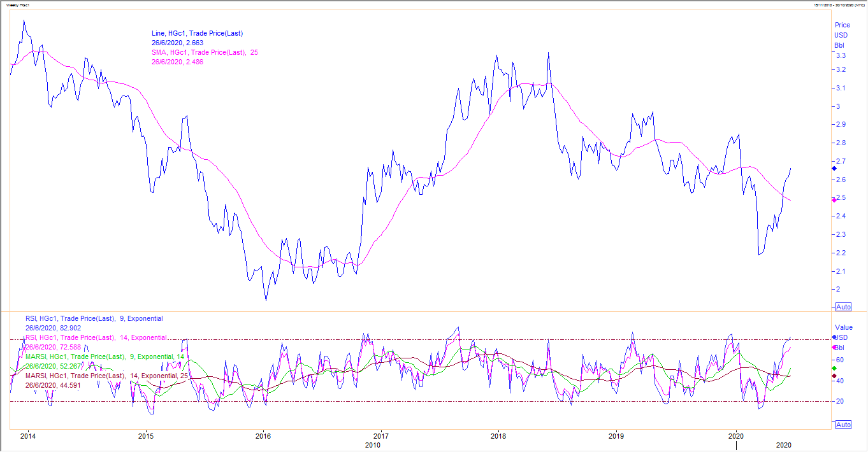Click the RSI 14 Exponential legend label
868x452 pixels.
coord(96,337)
